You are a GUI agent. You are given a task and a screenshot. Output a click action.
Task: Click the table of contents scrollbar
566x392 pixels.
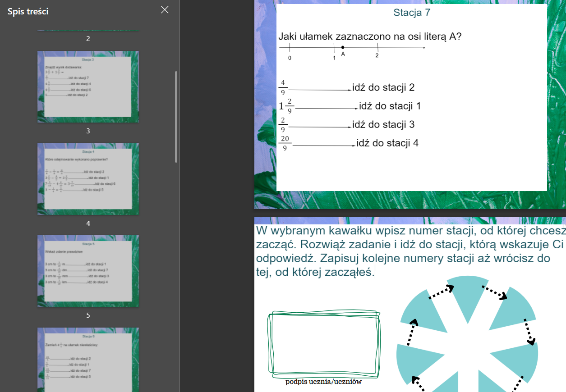click(176, 116)
